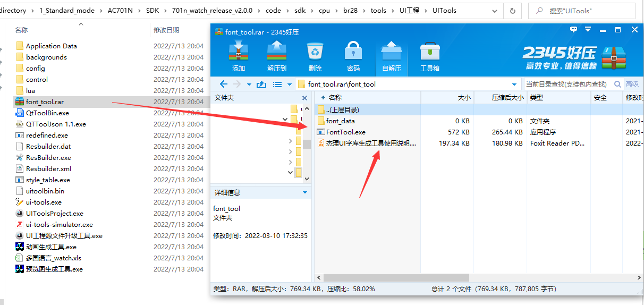Select the font_tool.rar archive icon in Explorer
Viewport: 644px width, 305px height.
[x=20, y=101]
